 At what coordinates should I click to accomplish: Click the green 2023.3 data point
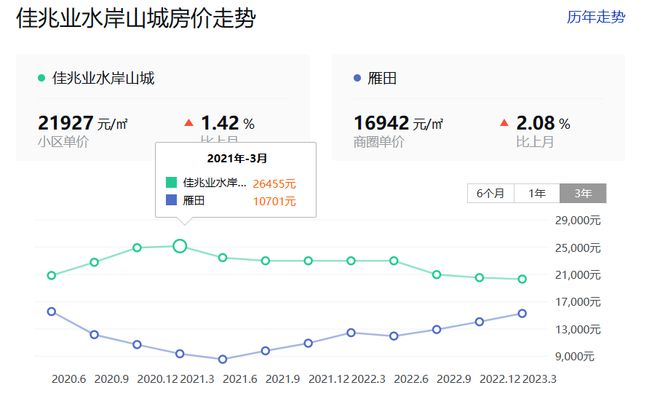pos(522,279)
